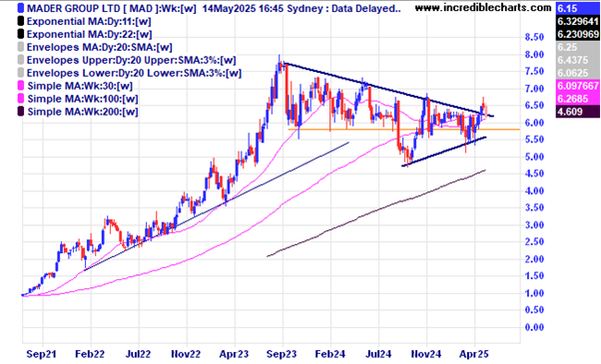Click the Sep21 date axis label

[x=41, y=354]
